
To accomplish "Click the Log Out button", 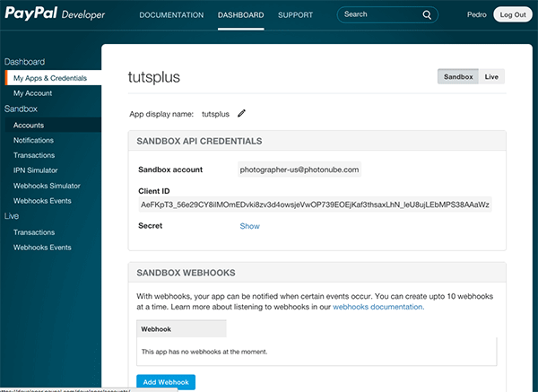I will click(x=513, y=14).
